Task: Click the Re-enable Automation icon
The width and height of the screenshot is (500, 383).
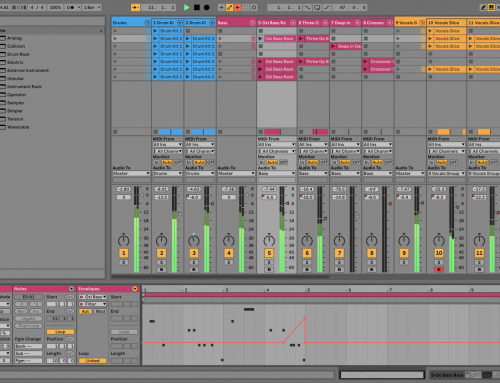Action: point(238,7)
